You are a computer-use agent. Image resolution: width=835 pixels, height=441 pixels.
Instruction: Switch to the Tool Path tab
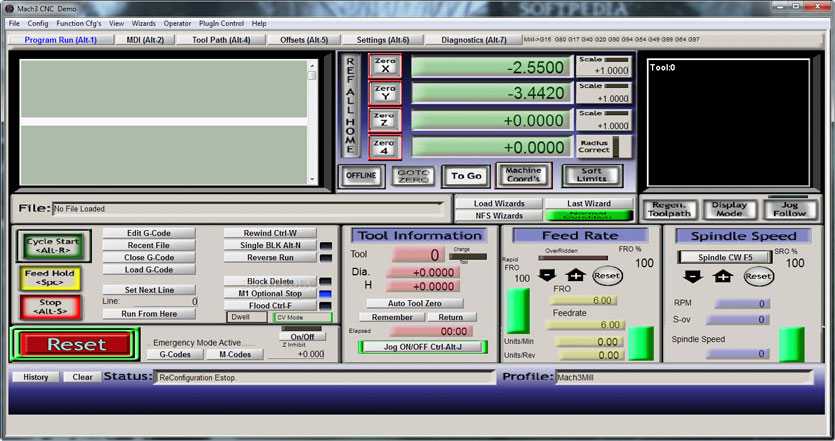pos(221,40)
